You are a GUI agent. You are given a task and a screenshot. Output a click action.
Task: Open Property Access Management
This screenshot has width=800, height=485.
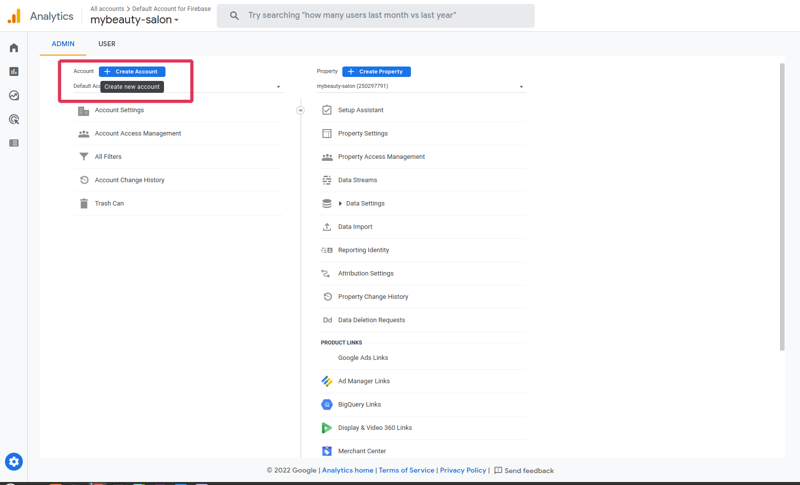click(x=382, y=157)
